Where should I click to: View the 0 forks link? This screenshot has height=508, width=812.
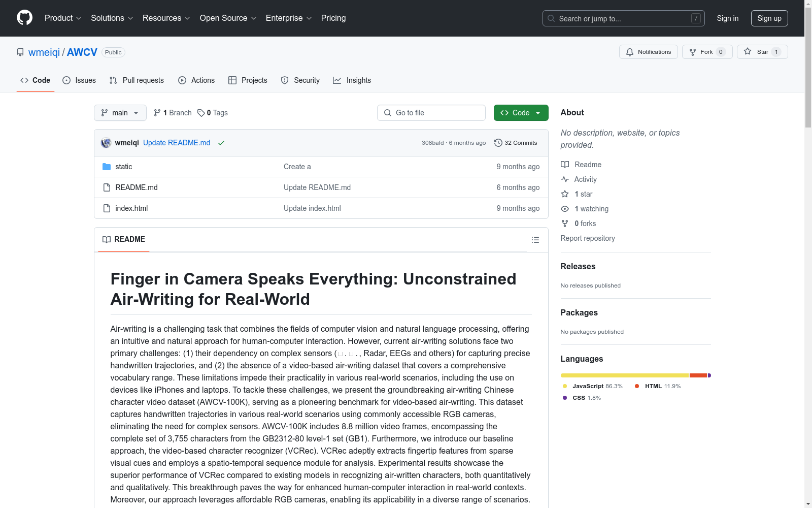pyautogui.click(x=579, y=224)
